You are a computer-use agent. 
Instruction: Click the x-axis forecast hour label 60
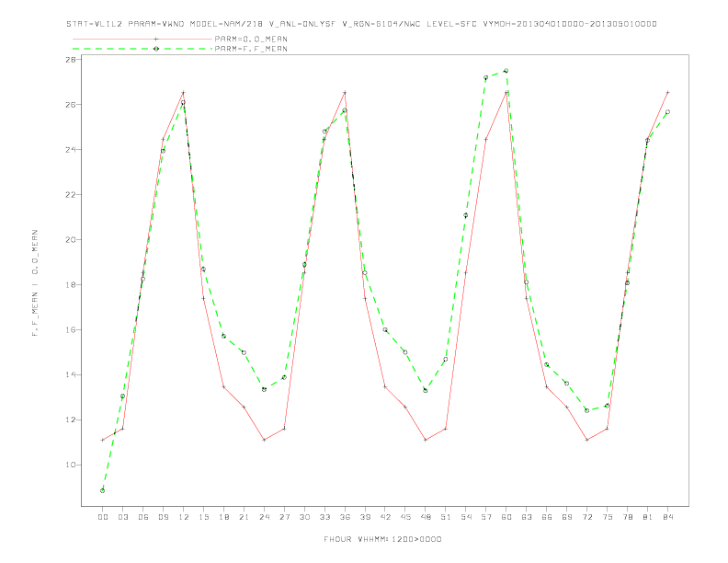point(506,517)
